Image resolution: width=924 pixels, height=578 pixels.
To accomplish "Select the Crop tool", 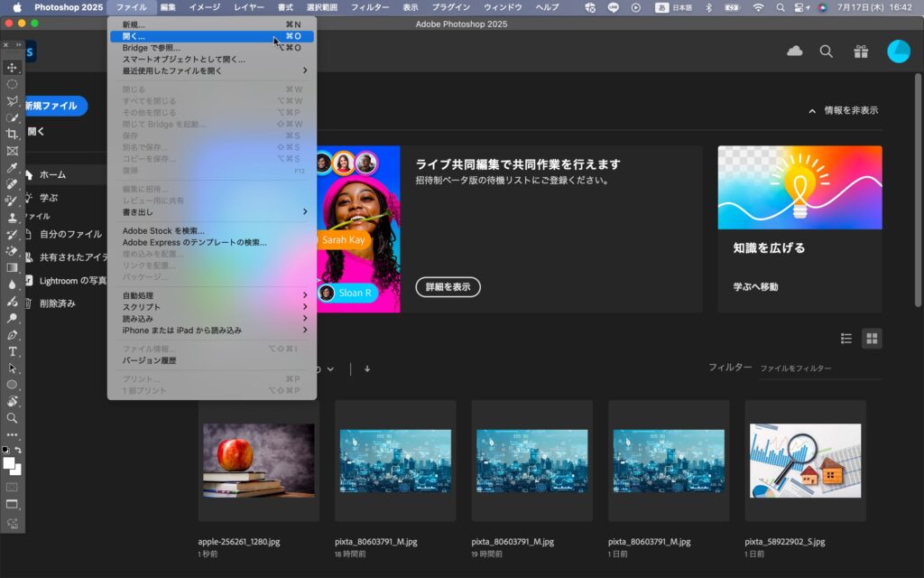I will 12,134.
